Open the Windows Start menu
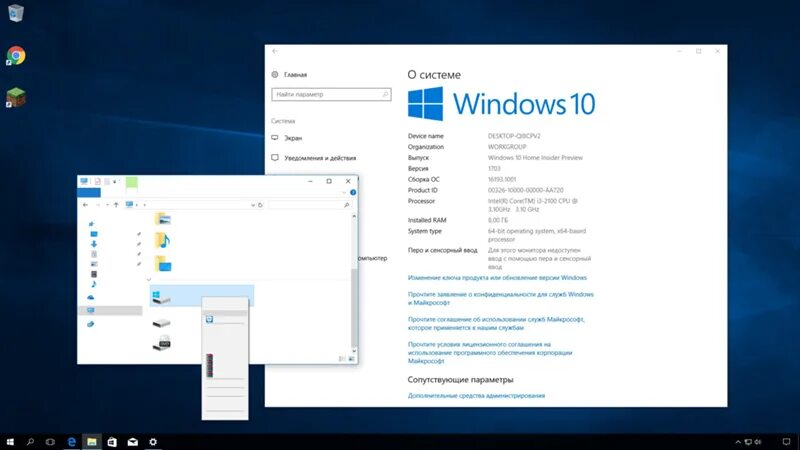The width and height of the screenshot is (800, 450). pos(10,442)
